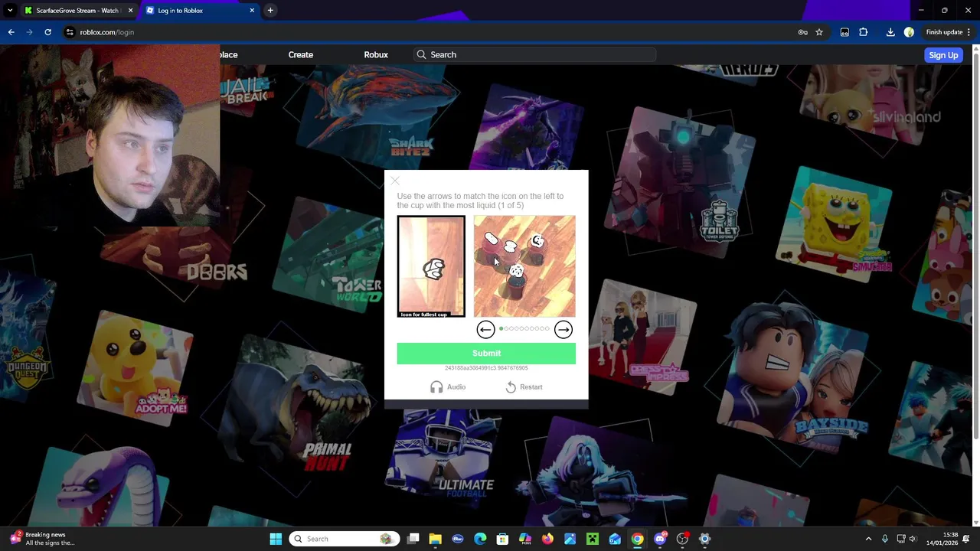Open the Chrome three-dot menu
Screen dimensions: 980x551
pyautogui.click(x=969, y=32)
